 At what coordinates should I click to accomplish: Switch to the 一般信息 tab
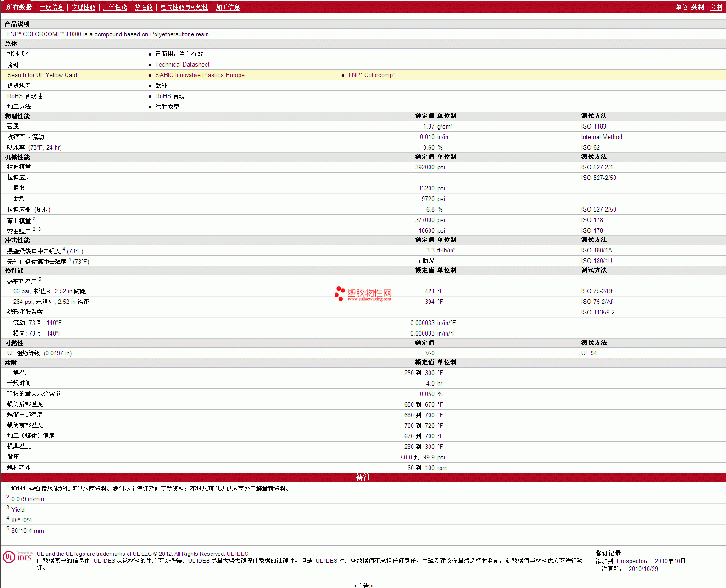(x=51, y=7)
